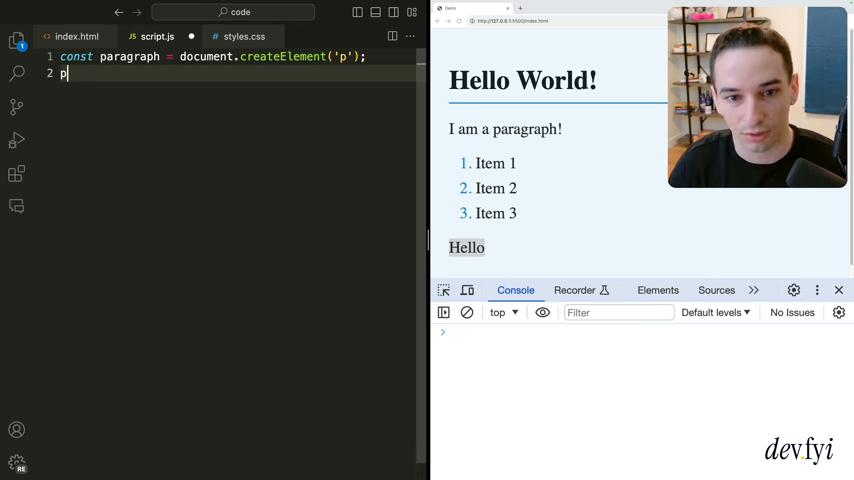Open DevTools settings gear
This screenshot has height=480, width=854.
pyautogui.click(x=794, y=290)
